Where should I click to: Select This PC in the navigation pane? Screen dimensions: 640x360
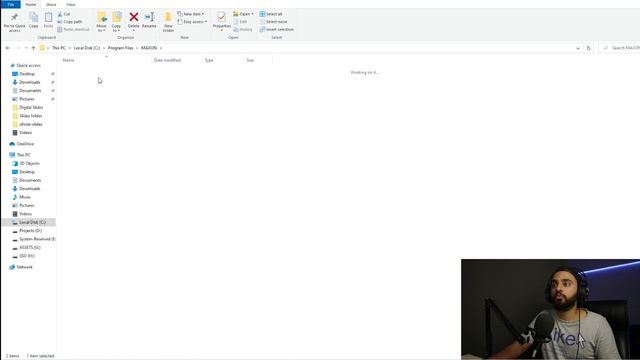click(x=23, y=155)
